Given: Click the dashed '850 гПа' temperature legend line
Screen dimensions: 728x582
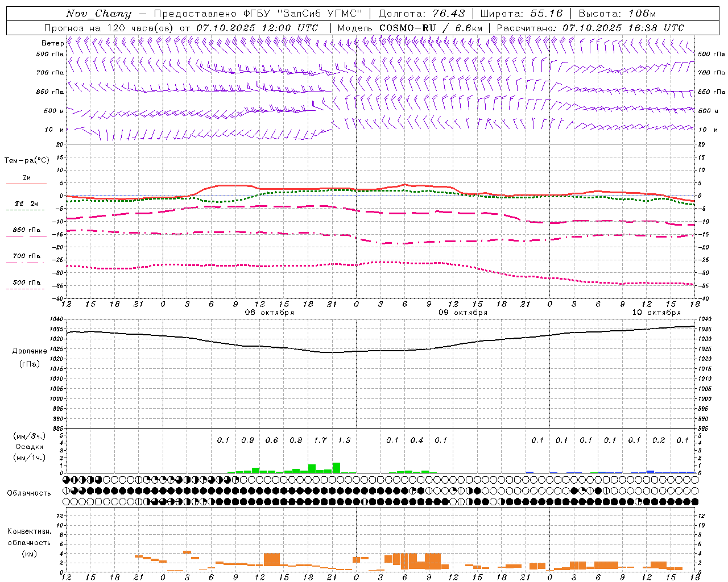Looking at the screenshot, I should [26, 235].
